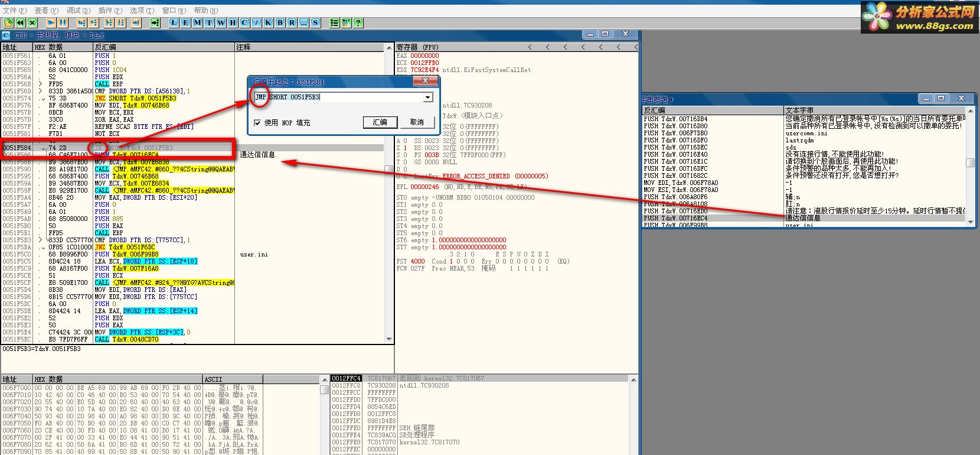Click the disassembly pane vertical scrollbar
980x455 pixels.
coord(389,193)
